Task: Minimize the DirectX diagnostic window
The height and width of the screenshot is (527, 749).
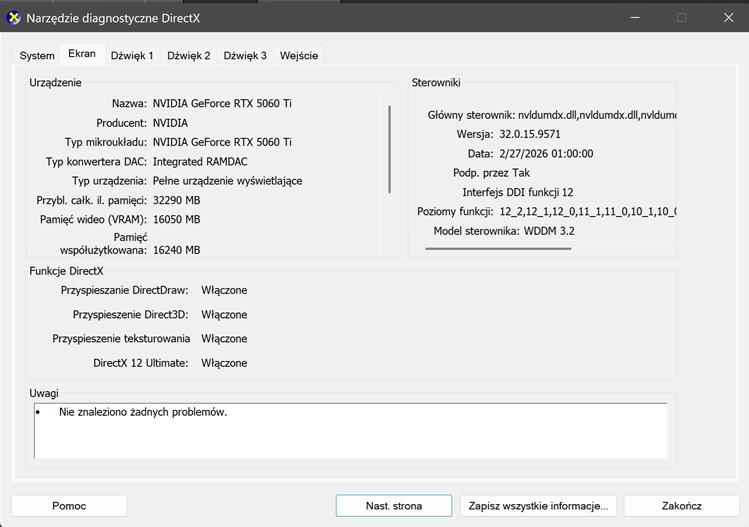Action: pos(635,17)
